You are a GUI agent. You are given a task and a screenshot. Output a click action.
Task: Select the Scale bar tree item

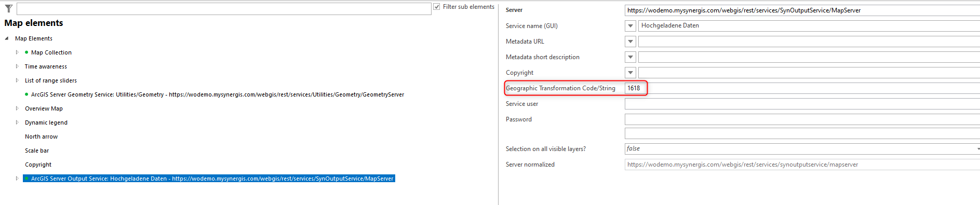tap(37, 151)
